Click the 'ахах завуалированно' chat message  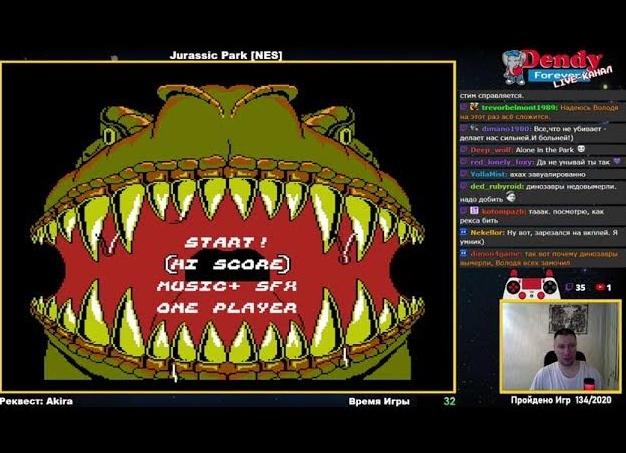[x=548, y=174]
